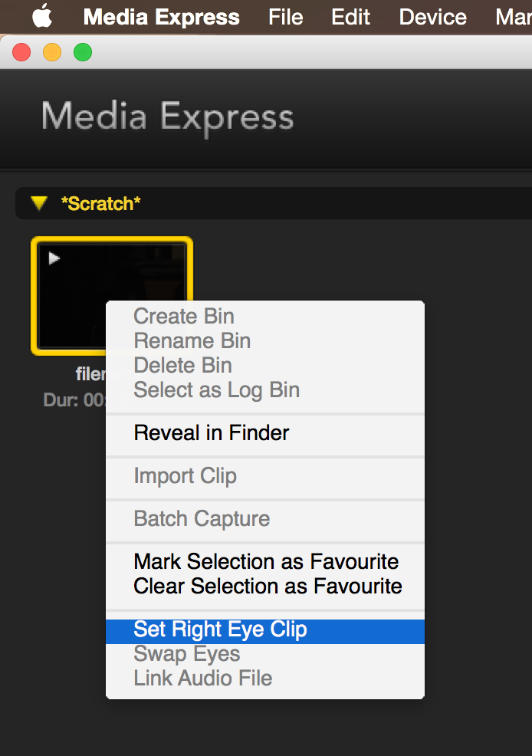532x756 pixels.
Task: Click the play icon on the clip thumbnail
Action: pyautogui.click(x=54, y=258)
